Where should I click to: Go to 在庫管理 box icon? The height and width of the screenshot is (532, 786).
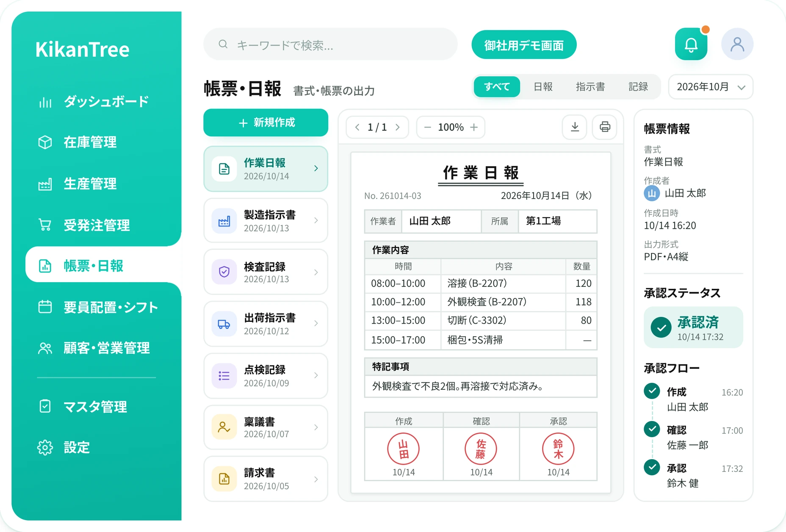click(x=45, y=142)
